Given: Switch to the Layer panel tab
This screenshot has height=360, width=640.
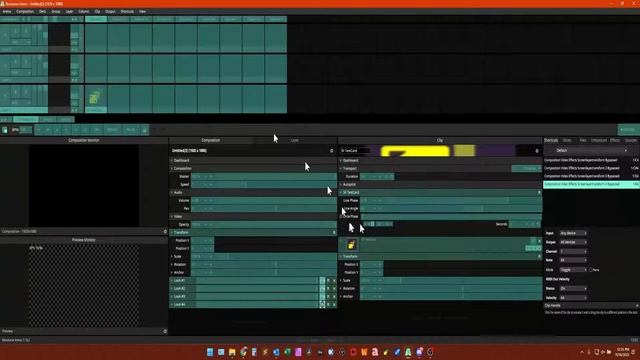Looking at the screenshot, I should (295, 140).
